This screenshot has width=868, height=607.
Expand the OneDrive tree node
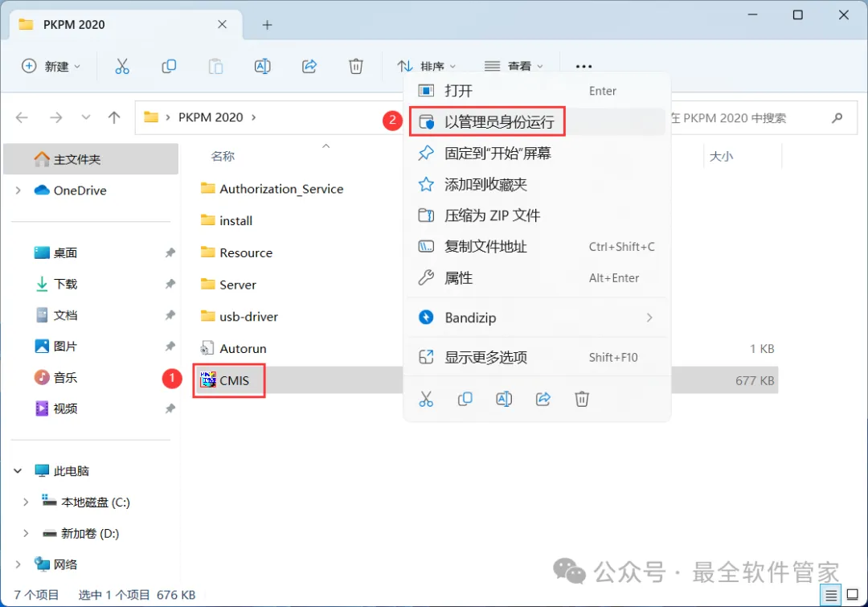pyautogui.click(x=18, y=191)
